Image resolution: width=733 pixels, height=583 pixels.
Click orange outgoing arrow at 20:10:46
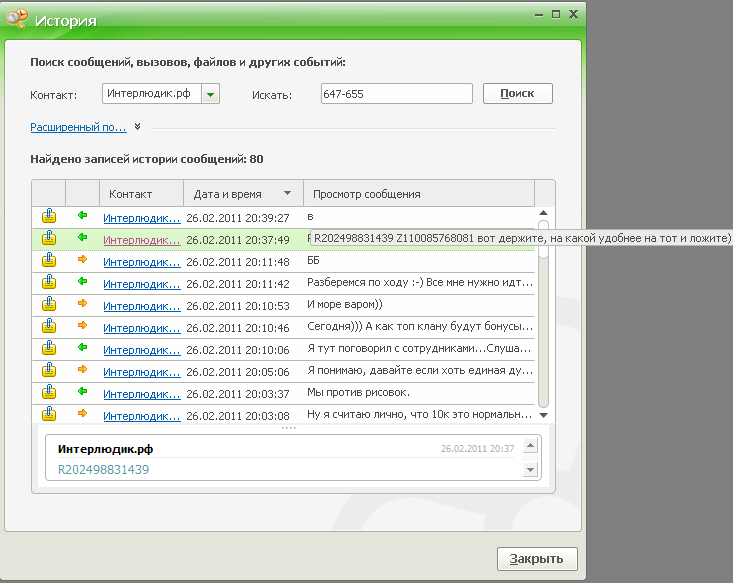(x=82, y=325)
